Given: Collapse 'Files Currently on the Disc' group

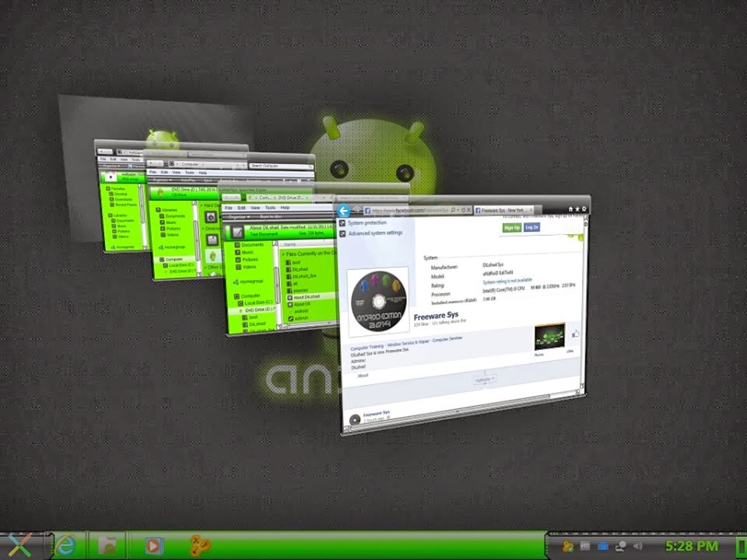Looking at the screenshot, I should click(x=283, y=255).
